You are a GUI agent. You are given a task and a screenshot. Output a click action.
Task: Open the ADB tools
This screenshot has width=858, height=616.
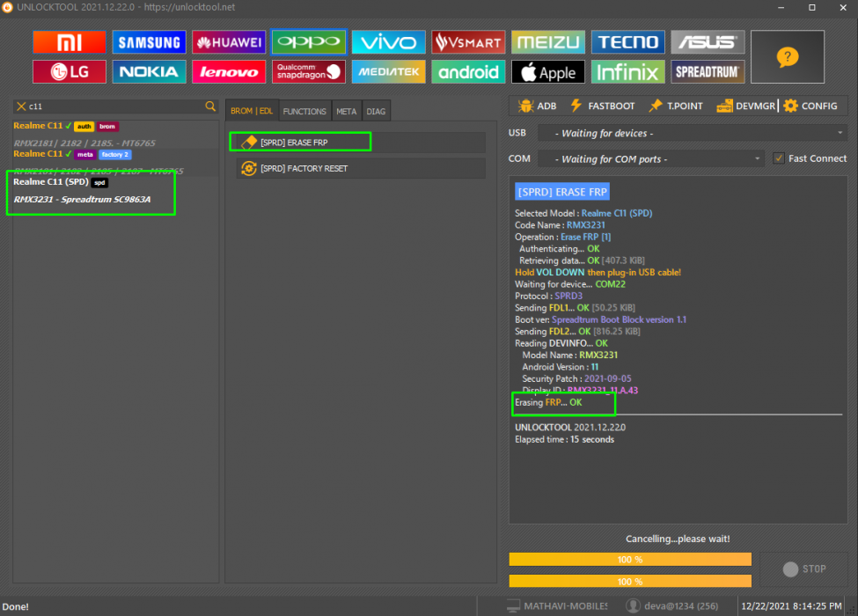(x=537, y=106)
